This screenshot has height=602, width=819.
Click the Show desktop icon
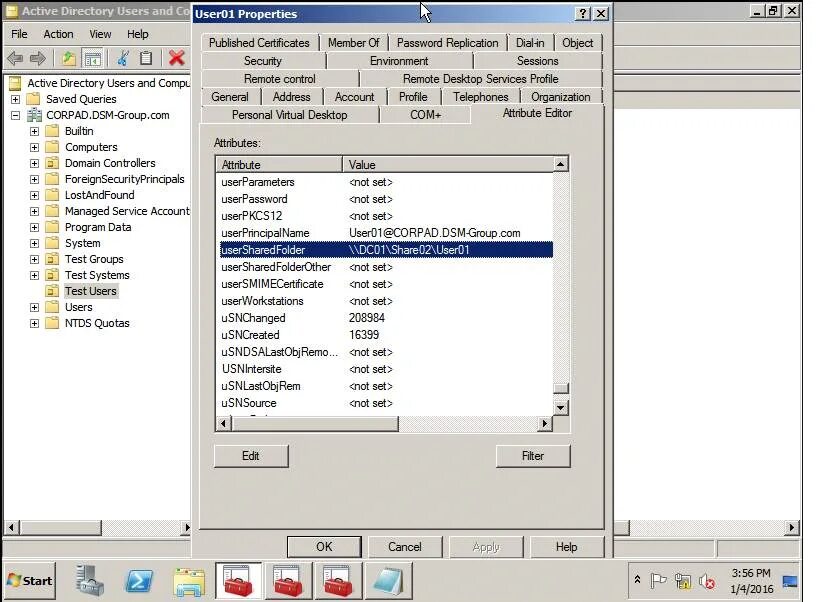click(x=789, y=581)
